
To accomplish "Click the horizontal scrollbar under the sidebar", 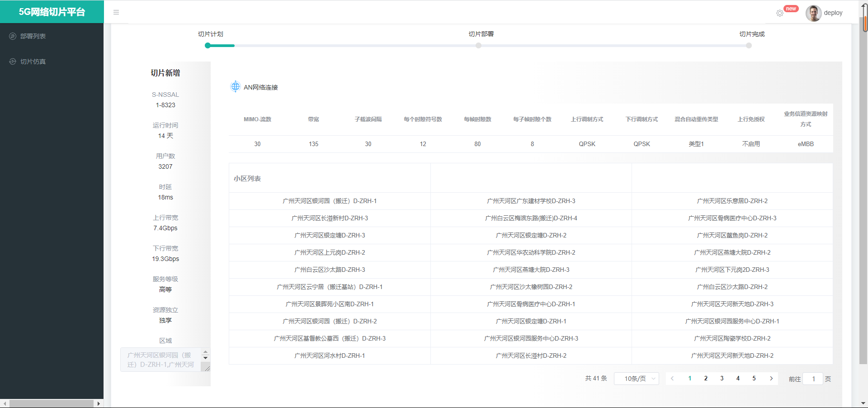I will pos(52,403).
